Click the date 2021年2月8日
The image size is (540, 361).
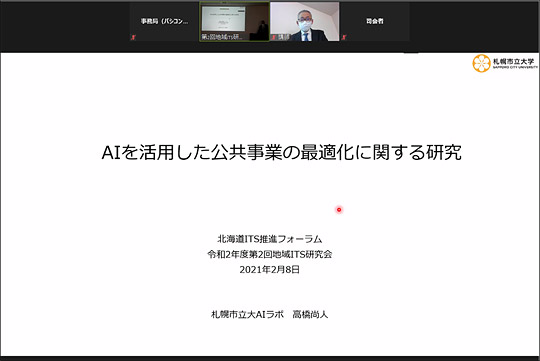coord(270,269)
